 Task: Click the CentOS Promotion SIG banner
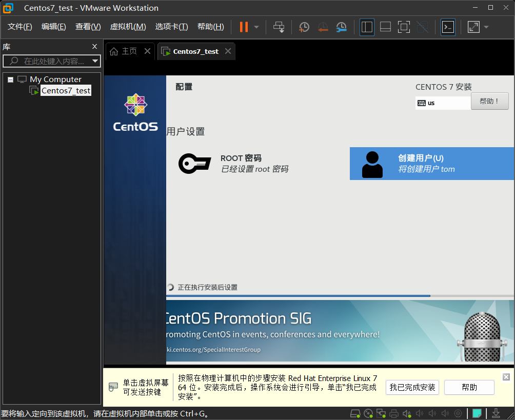pyautogui.click(x=340, y=331)
